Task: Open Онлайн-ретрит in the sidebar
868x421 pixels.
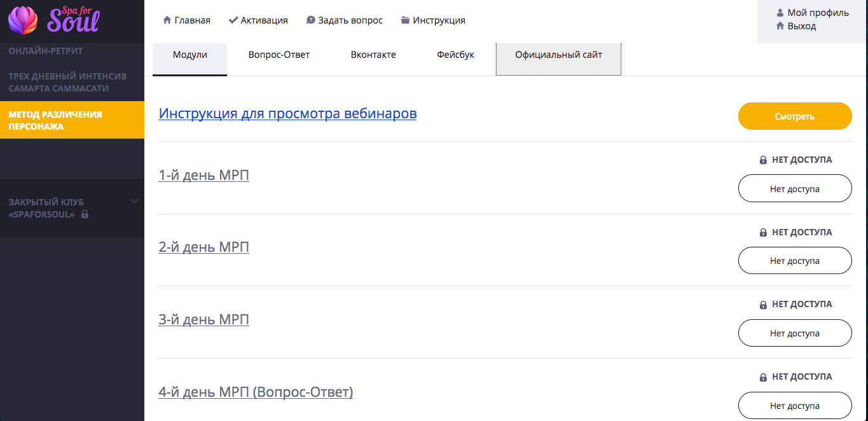Action: 46,51
